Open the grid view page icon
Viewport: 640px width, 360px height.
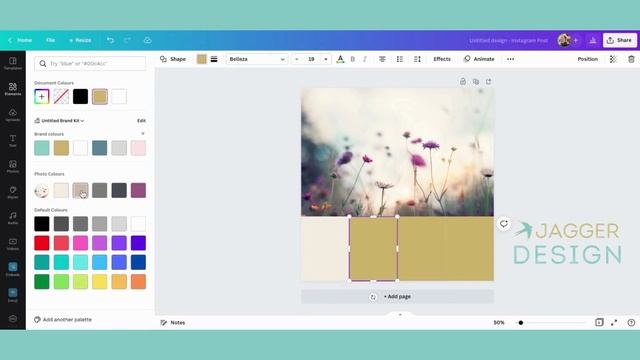pyautogui.click(x=599, y=322)
